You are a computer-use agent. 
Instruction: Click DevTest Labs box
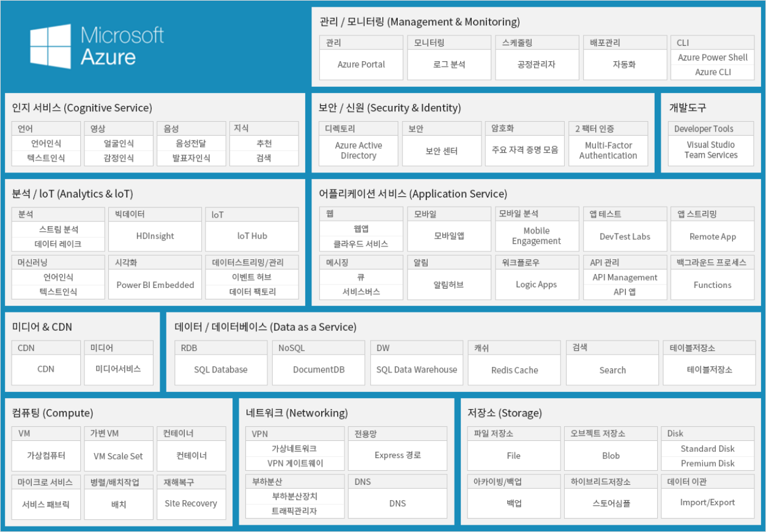[x=625, y=237]
